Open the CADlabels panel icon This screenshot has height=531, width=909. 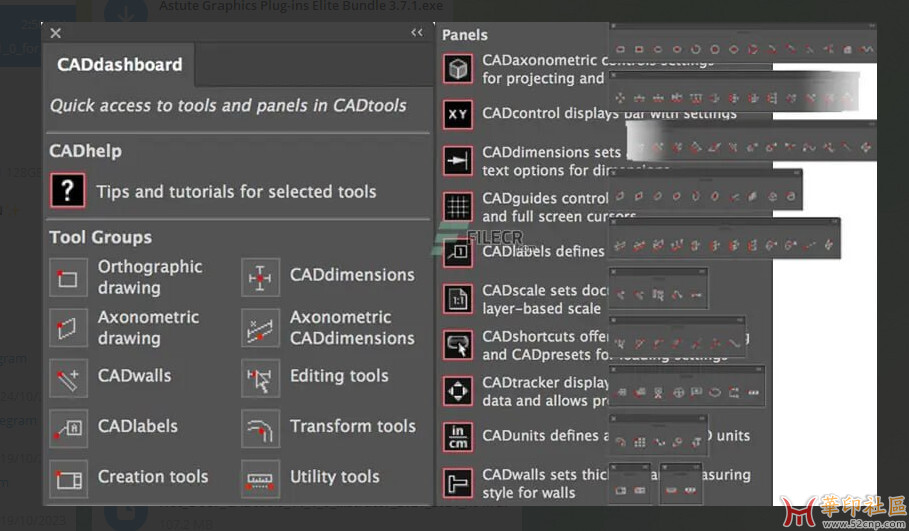(x=458, y=253)
